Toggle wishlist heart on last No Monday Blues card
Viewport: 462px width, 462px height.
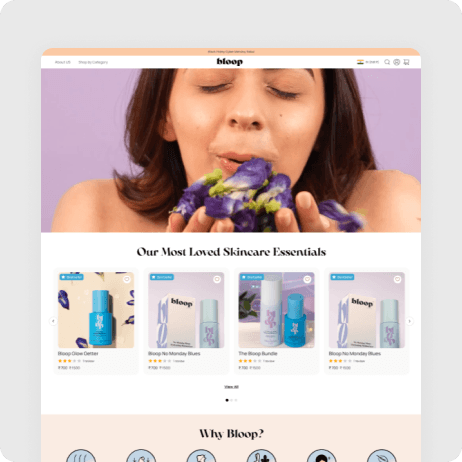pos(397,279)
